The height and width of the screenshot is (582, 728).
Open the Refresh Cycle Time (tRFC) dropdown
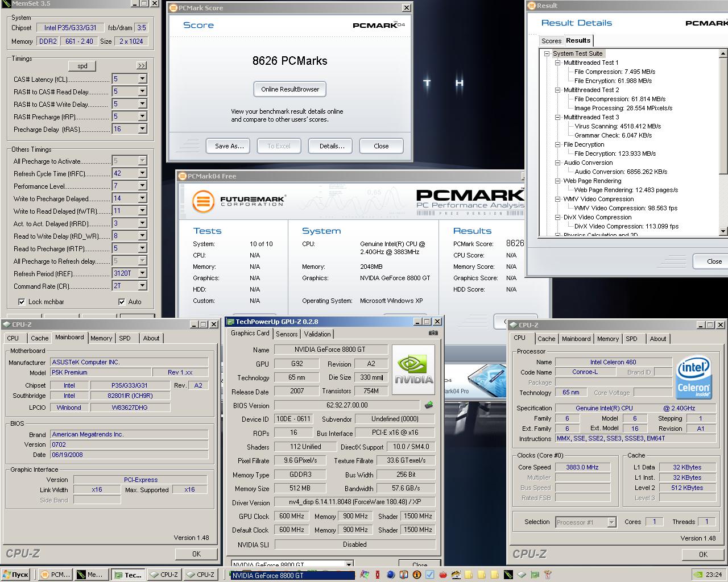tap(142, 173)
